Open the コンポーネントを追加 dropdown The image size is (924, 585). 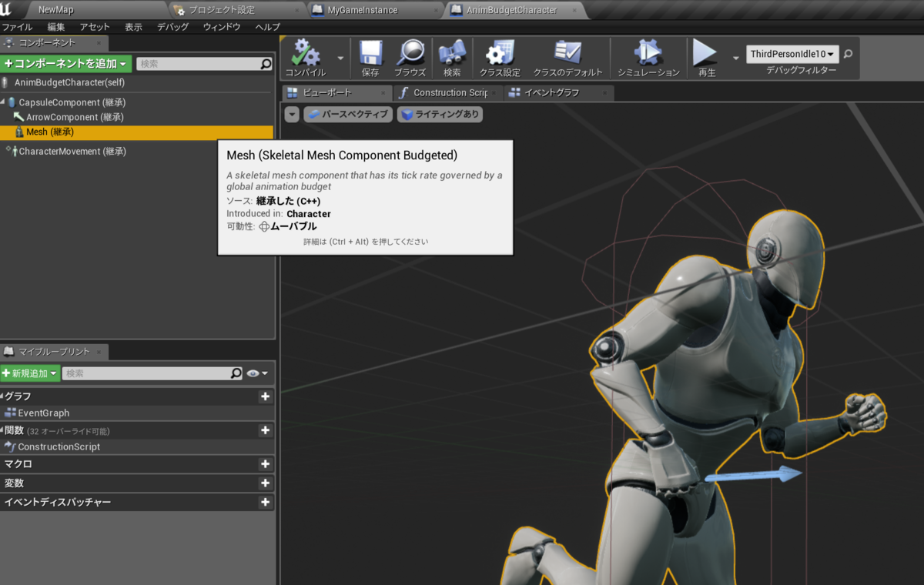(66, 63)
